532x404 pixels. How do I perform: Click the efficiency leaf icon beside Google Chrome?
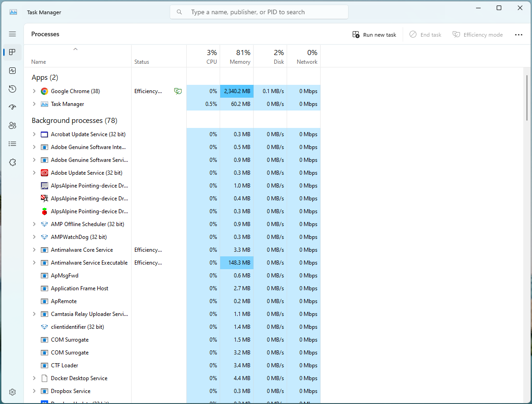pos(177,91)
